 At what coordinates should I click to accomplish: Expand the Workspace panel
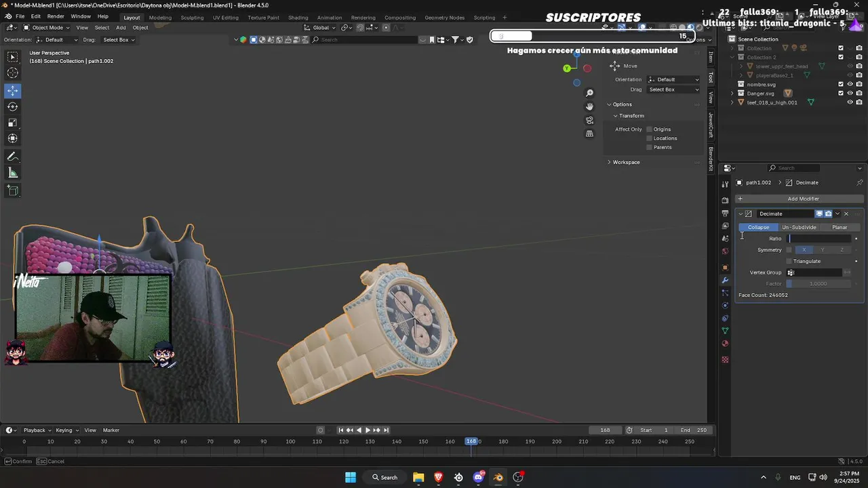609,162
